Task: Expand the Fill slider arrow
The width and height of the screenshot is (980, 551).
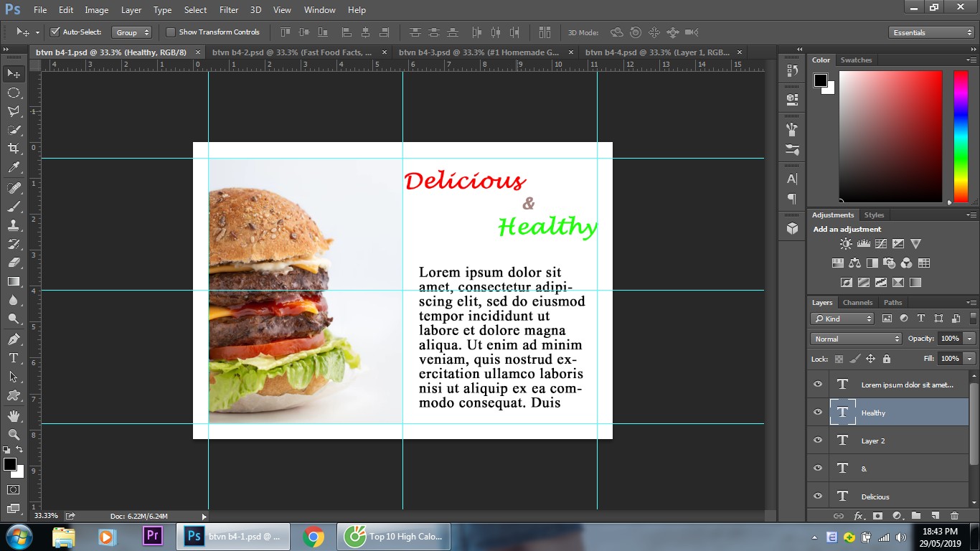Action: [x=969, y=358]
